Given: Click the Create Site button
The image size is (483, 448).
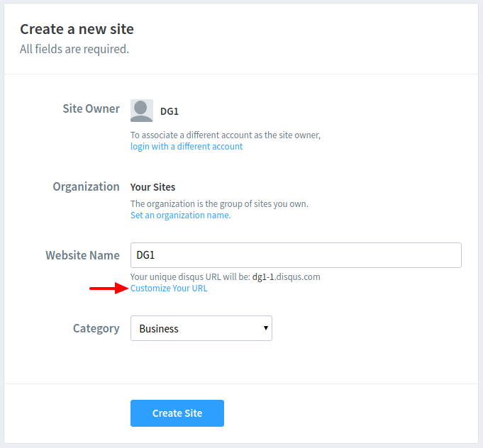Looking at the screenshot, I should coord(177,413).
